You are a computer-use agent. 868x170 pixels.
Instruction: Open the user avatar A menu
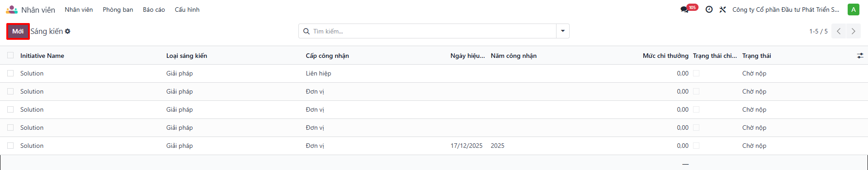[x=854, y=9]
